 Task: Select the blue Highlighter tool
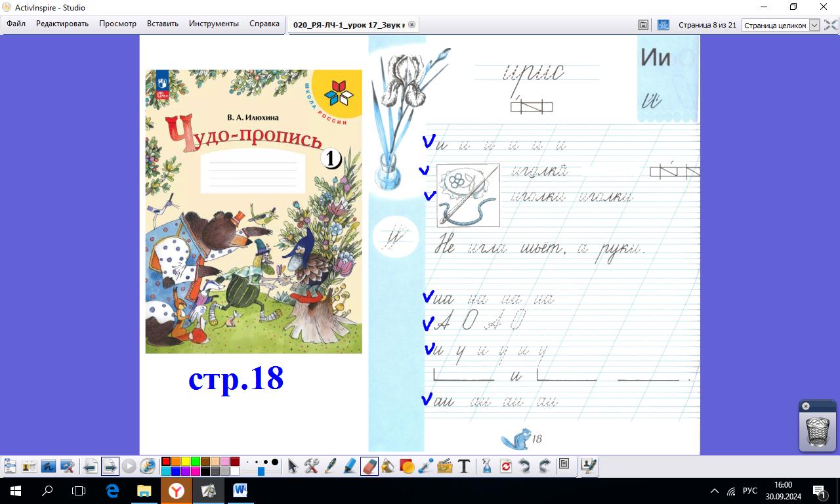coord(350,467)
